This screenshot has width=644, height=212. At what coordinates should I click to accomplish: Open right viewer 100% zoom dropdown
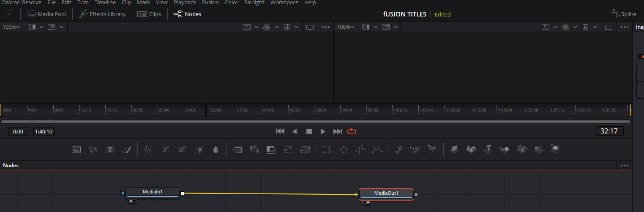346,27
